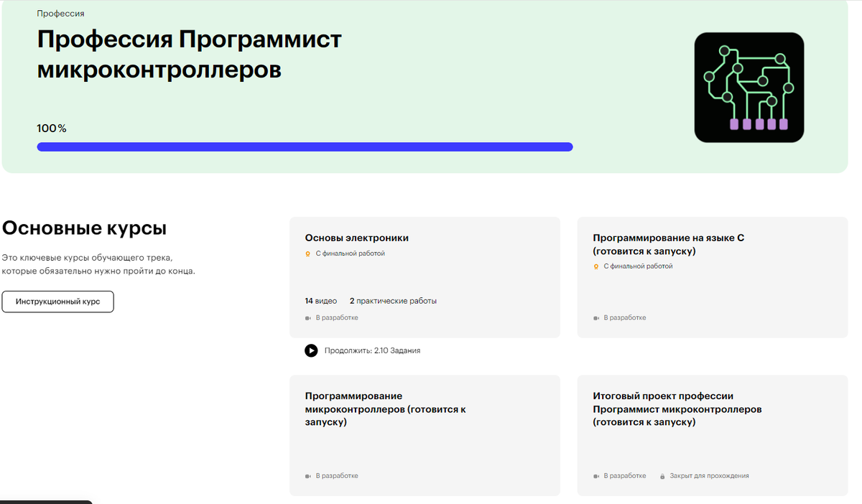Open the Основы электроники course

tap(356, 237)
